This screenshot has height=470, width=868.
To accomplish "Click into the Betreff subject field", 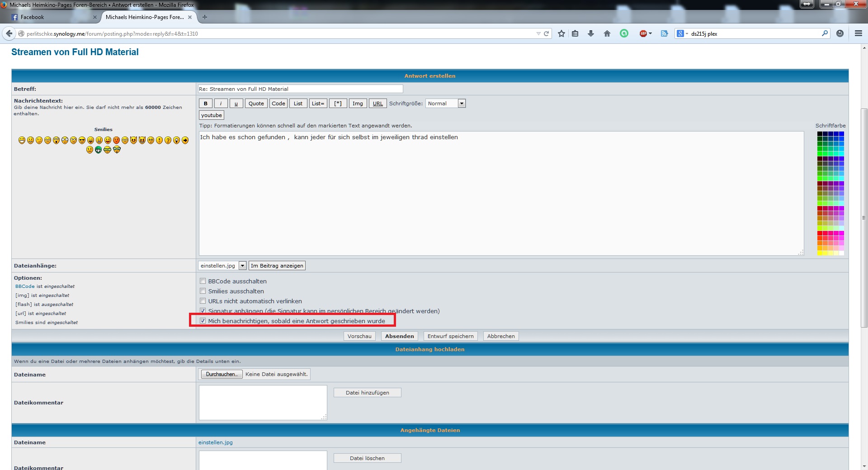I will (300, 89).
